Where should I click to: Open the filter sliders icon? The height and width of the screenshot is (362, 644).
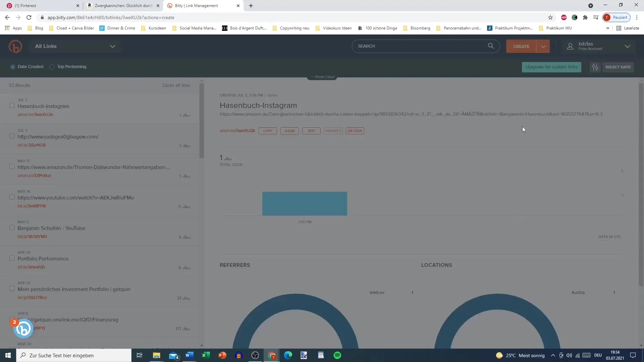(595, 67)
